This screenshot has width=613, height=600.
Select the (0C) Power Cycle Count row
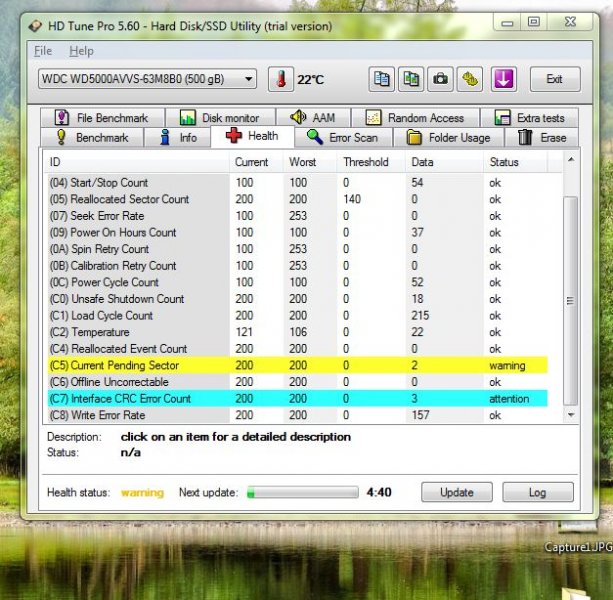[x=297, y=282]
